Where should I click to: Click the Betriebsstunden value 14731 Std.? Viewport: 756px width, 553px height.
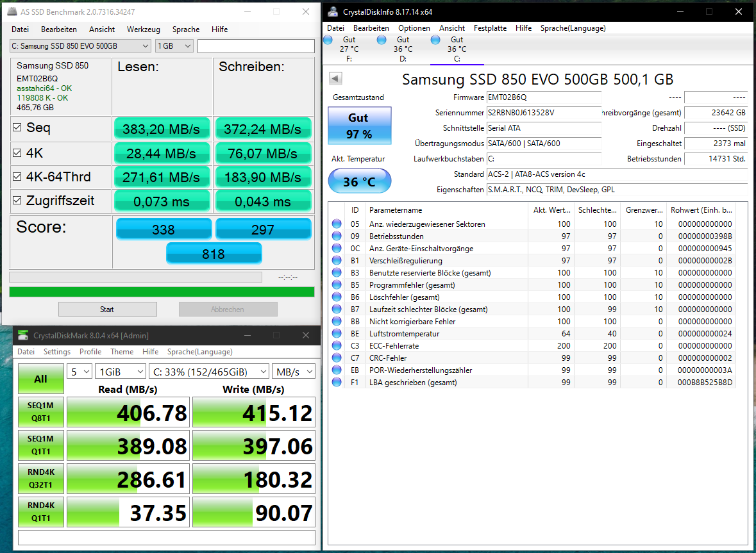click(x=716, y=158)
